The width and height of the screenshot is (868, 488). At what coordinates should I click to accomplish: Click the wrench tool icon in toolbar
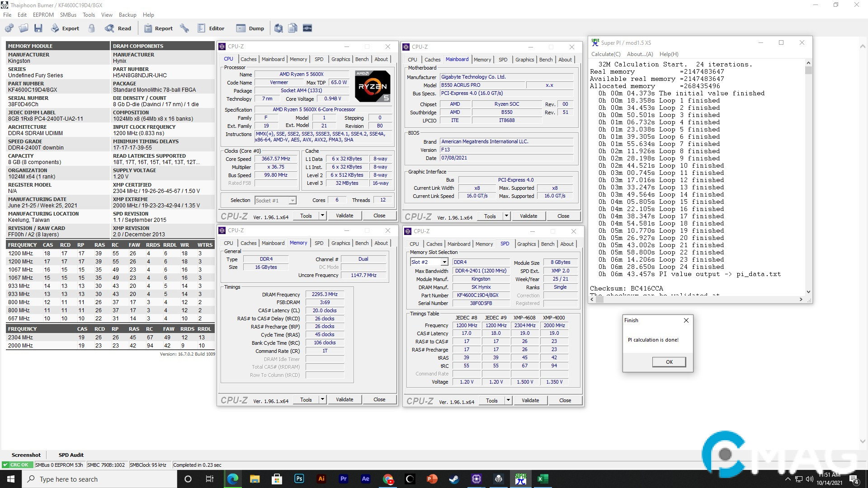184,28
